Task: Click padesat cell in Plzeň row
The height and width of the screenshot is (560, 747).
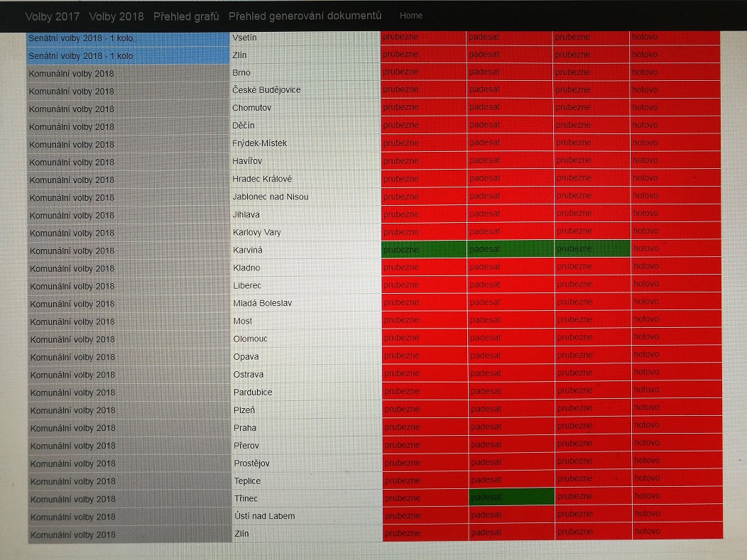Action: (511, 409)
